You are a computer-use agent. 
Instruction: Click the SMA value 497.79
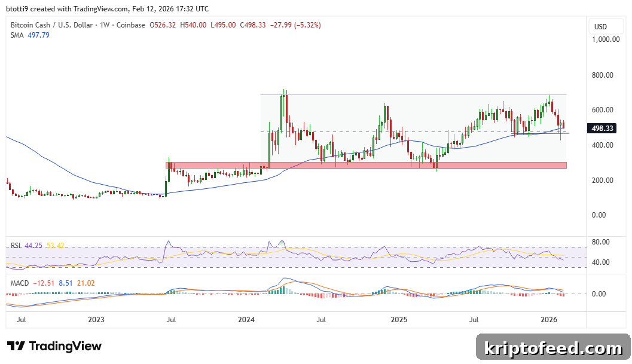point(38,35)
